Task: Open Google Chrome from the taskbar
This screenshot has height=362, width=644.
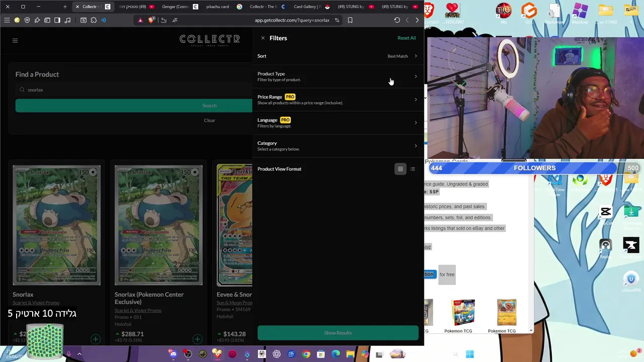Action: pyautogui.click(x=306, y=354)
